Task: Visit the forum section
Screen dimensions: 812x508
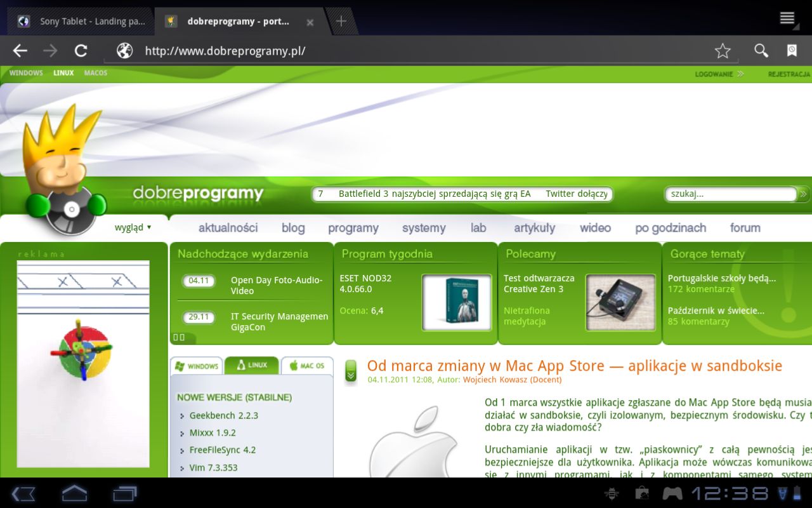Action: [x=745, y=228]
